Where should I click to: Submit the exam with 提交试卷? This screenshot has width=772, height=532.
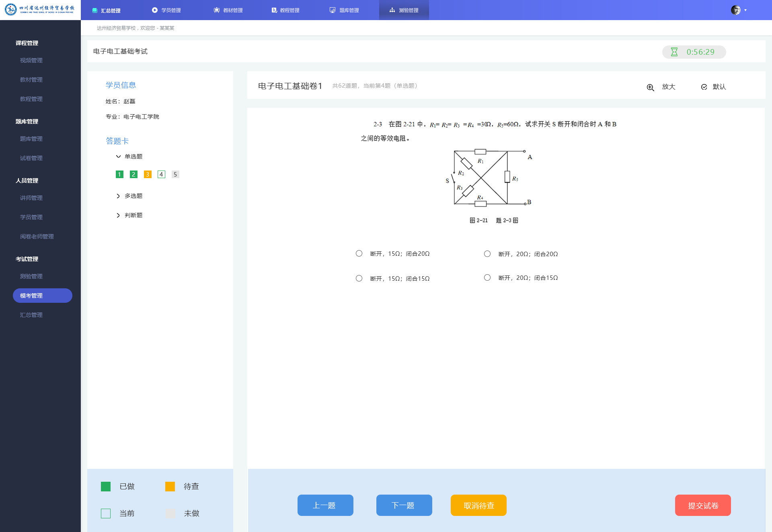703,505
